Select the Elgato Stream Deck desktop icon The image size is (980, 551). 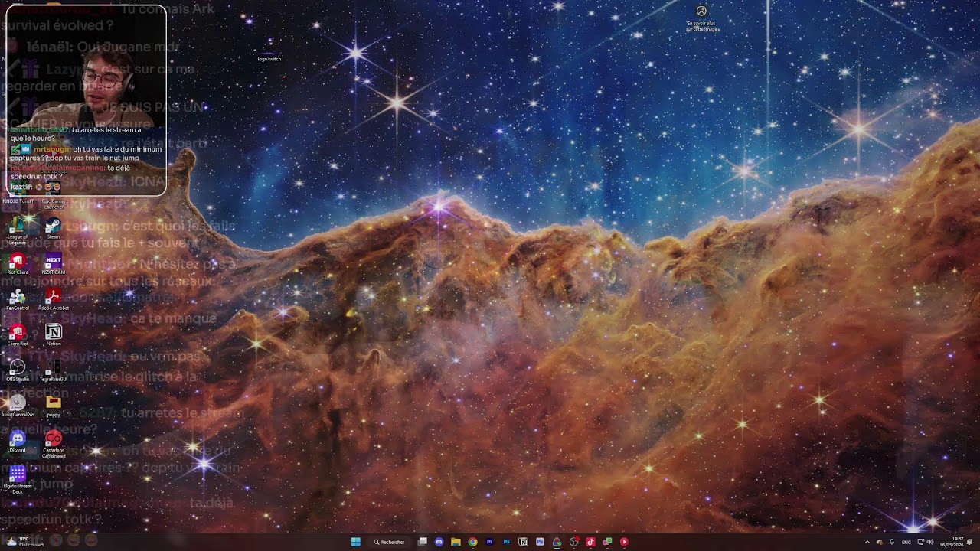17,480
